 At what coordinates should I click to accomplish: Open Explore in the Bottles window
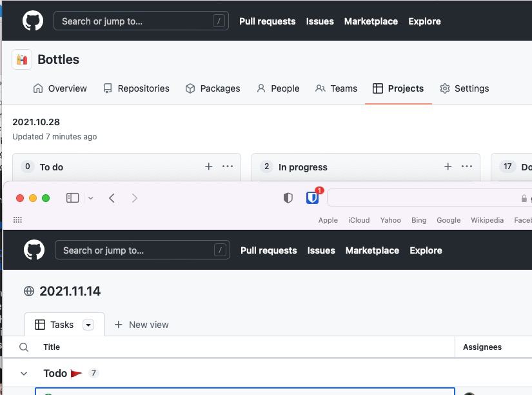(424, 21)
